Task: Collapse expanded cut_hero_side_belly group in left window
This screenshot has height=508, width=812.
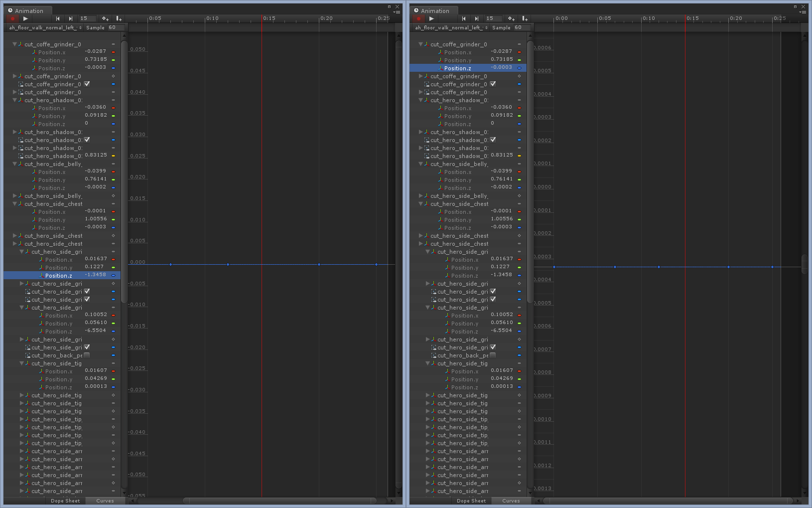Action: point(14,164)
